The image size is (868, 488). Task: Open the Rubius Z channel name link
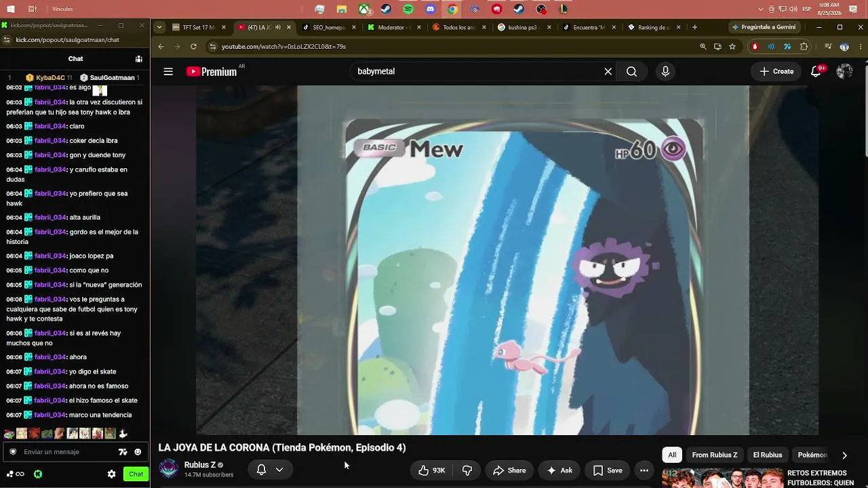tap(200, 465)
